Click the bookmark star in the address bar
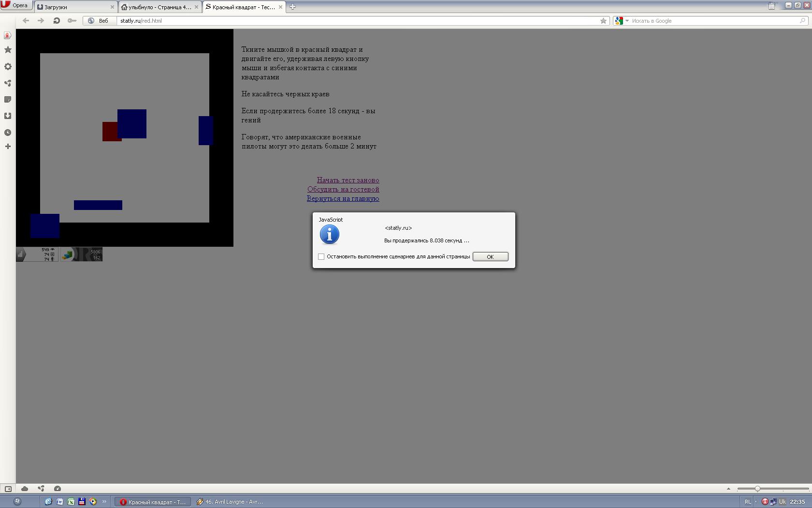Screen dimensions: 812x508 click(603, 21)
